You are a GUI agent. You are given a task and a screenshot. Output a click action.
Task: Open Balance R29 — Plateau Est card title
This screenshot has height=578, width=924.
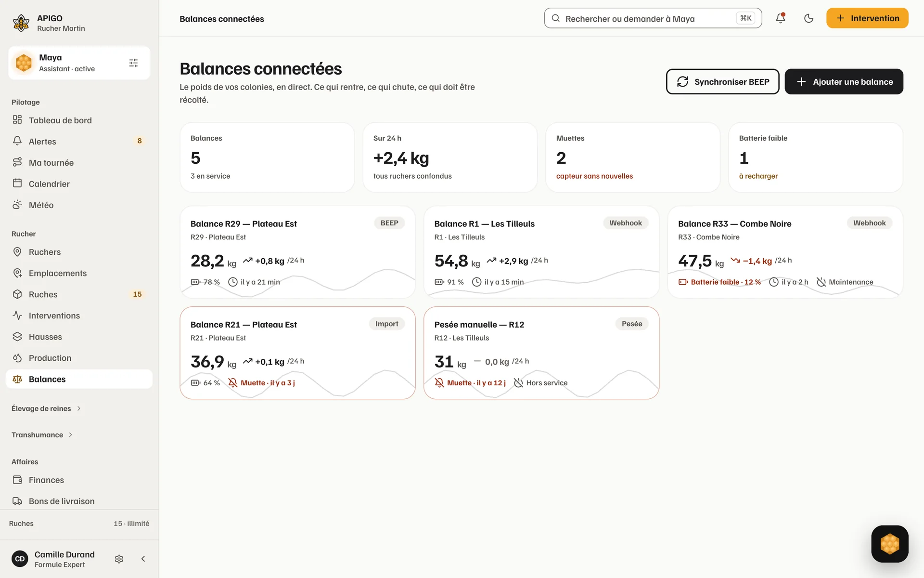pyautogui.click(x=244, y=224)
